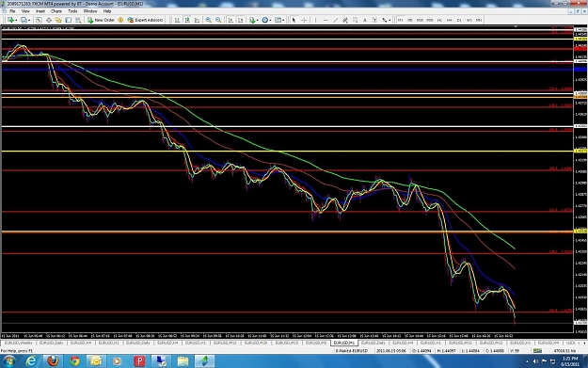Viewport: 588px width, 368px height.
Task: Switch to the EURUSD,M5 chart tab
Action: pyautogui.click(x=316, y=343)
